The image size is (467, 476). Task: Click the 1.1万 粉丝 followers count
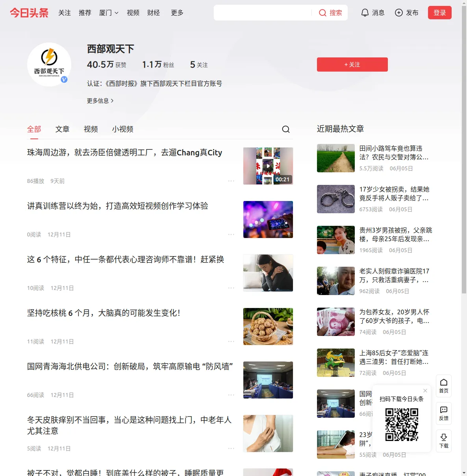(x=158, y=65)
